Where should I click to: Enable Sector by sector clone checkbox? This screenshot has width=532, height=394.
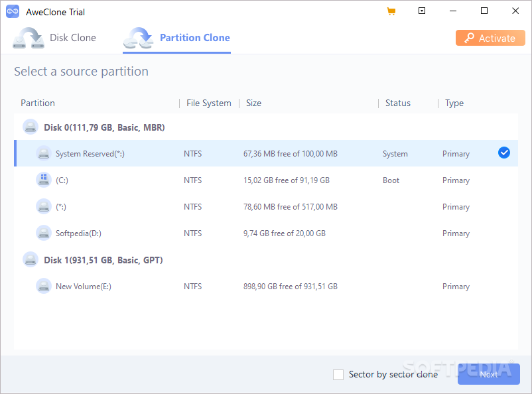point(338,375)
